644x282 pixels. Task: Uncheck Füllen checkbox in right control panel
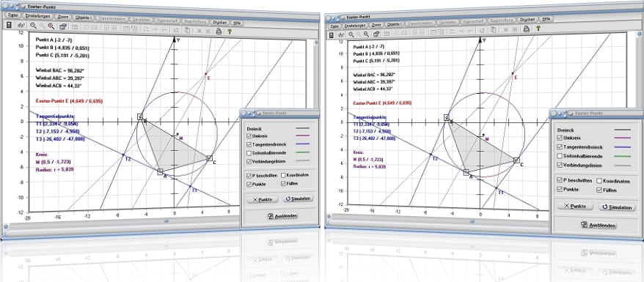point(599,190)
